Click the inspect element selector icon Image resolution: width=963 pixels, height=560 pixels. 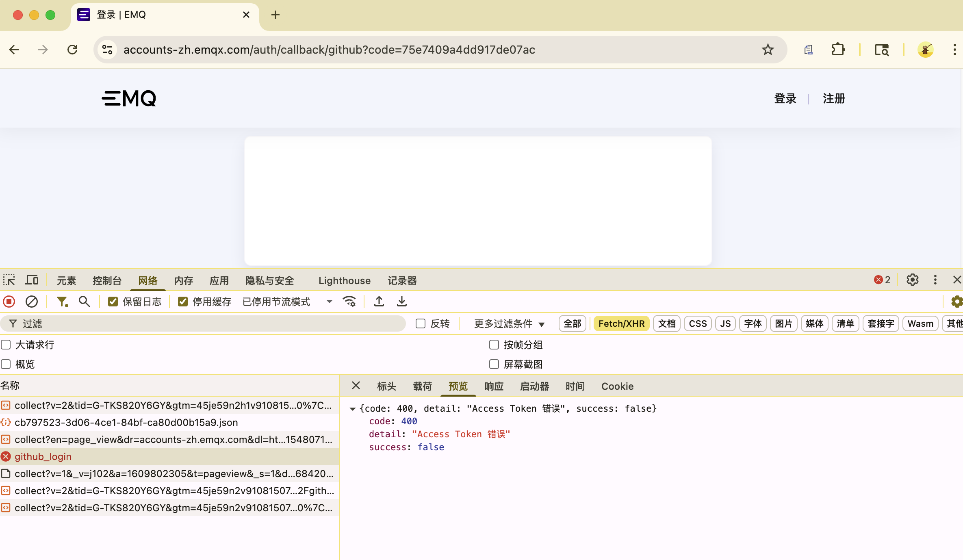(9, 280)
